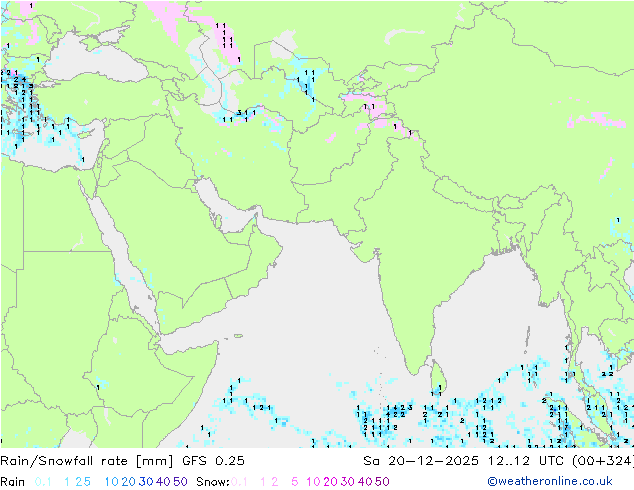Click Sri Lanka island on the map
This screenshot has height=490, width=634.
(x=437, y=376)
